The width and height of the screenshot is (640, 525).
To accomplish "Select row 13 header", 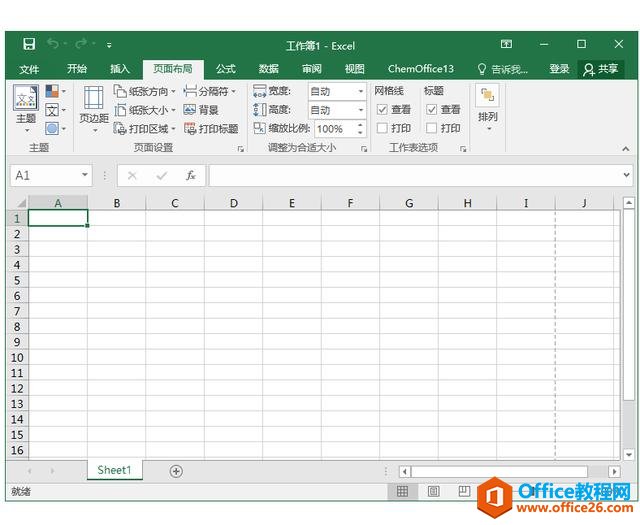I will (17, 404).
